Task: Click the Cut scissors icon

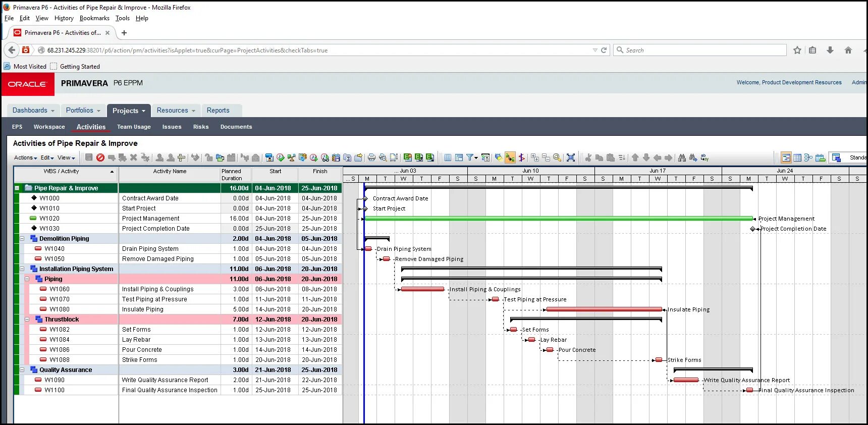Action: [x=588, y=157]
